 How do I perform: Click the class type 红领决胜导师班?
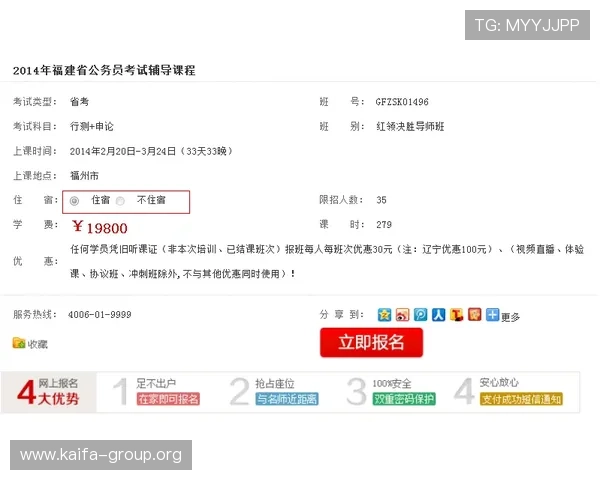tap(410, 126)
